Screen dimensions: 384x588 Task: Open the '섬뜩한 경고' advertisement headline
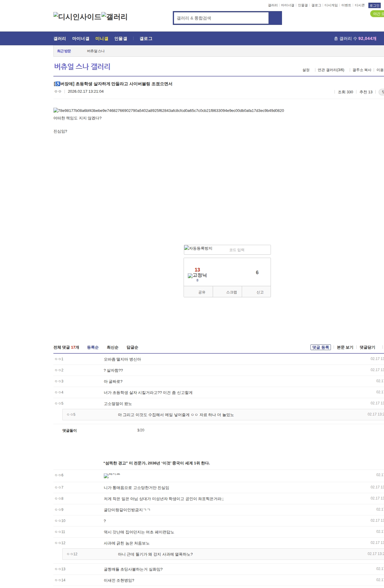[x=157, y=463]
